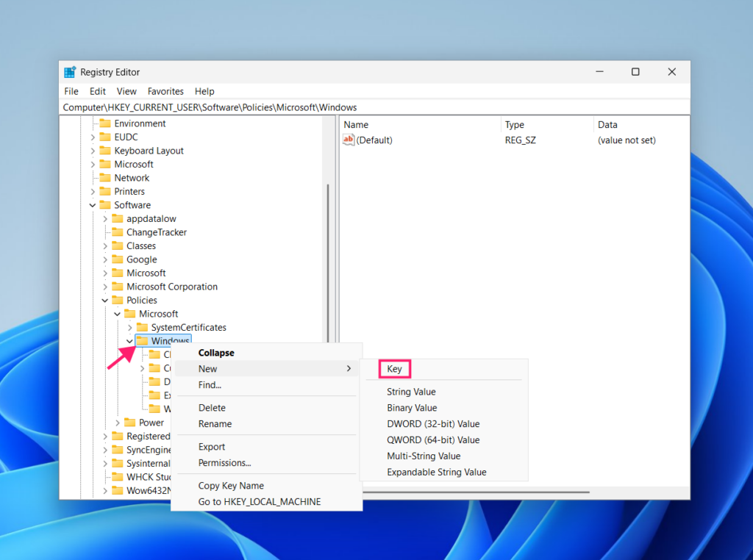Click the Printers folder icon
Image resolution: width=753 pixels, height=560 pixels.
[105, 192]
